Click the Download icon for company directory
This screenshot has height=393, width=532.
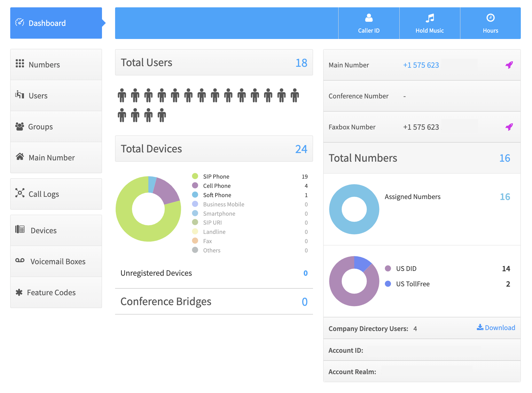click(x=480, y=327)
